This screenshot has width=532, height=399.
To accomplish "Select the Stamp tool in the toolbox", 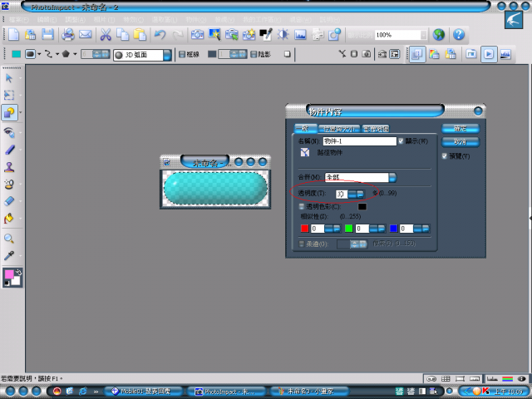I will point(9,167).
